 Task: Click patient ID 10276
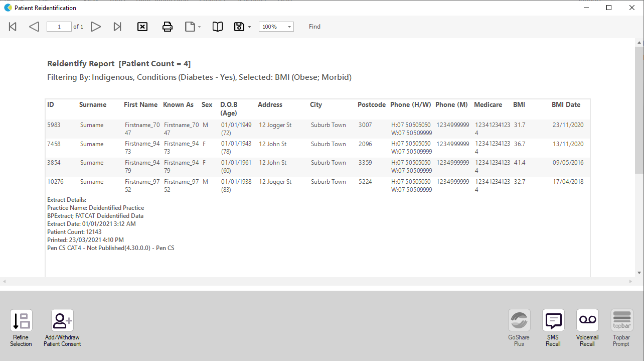click(55, 182)
